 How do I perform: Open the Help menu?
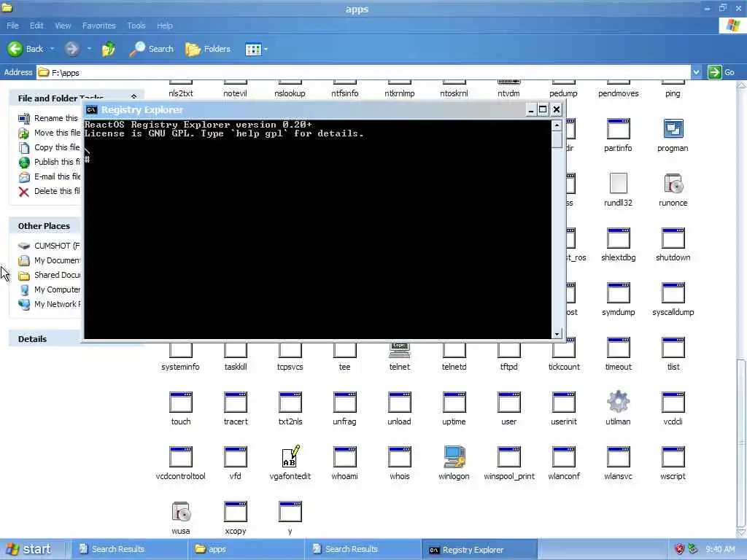click(164, 26)
